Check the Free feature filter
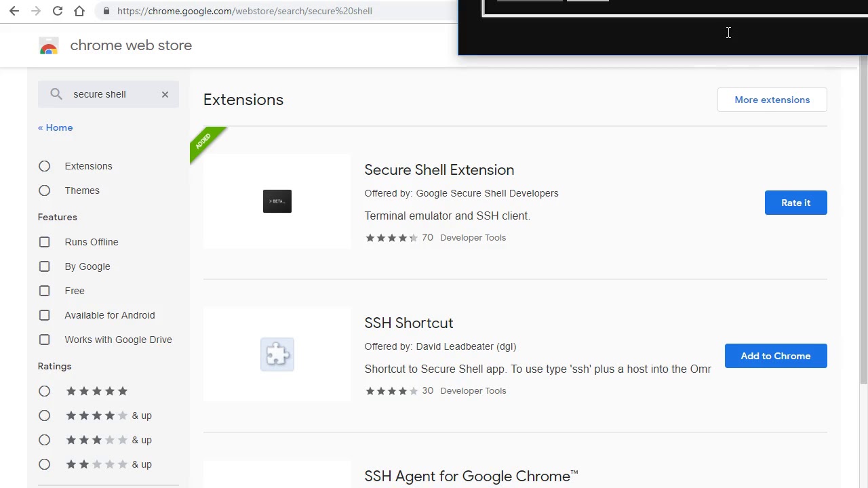Screen dimensions: 868x488 tap(44, 291)
